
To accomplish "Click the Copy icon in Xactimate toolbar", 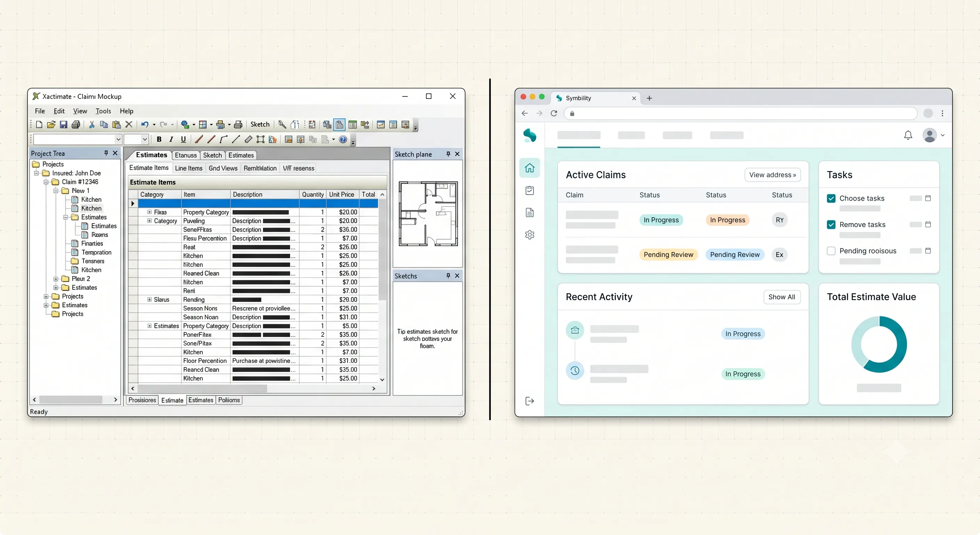I will (104, 124).
